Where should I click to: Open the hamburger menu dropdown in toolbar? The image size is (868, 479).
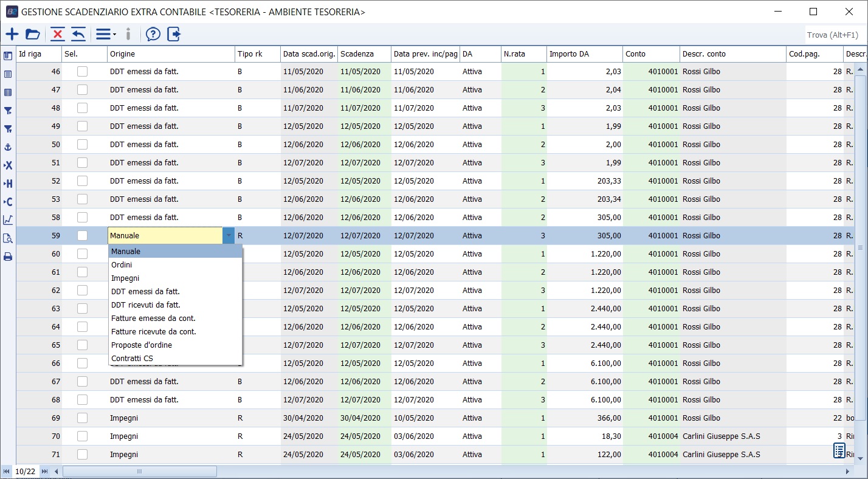(x=106, y=34)
